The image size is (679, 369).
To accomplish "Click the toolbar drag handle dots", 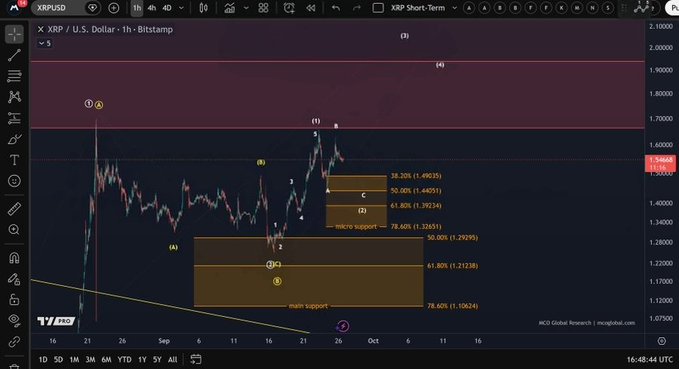I will (x=624, y=8).
